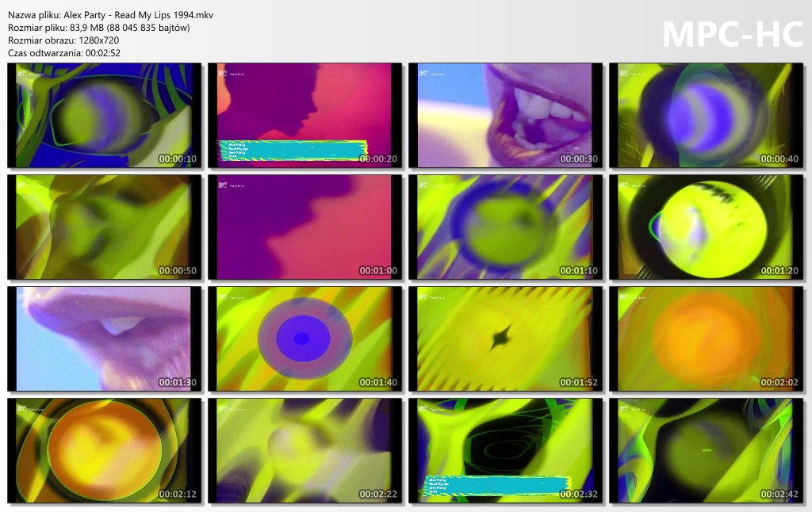
Task: Select the thumbnail at 00:01:00
Action: click(305, 227)
